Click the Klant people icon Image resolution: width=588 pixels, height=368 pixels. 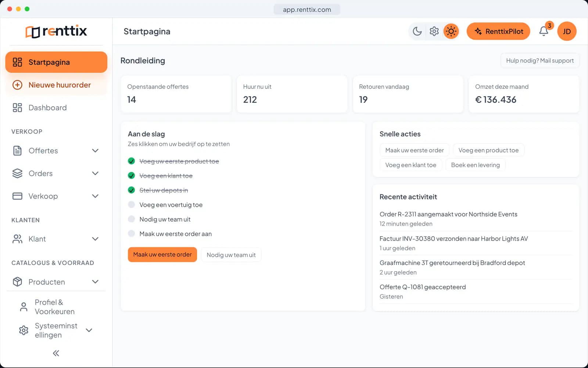coord(17,239)
